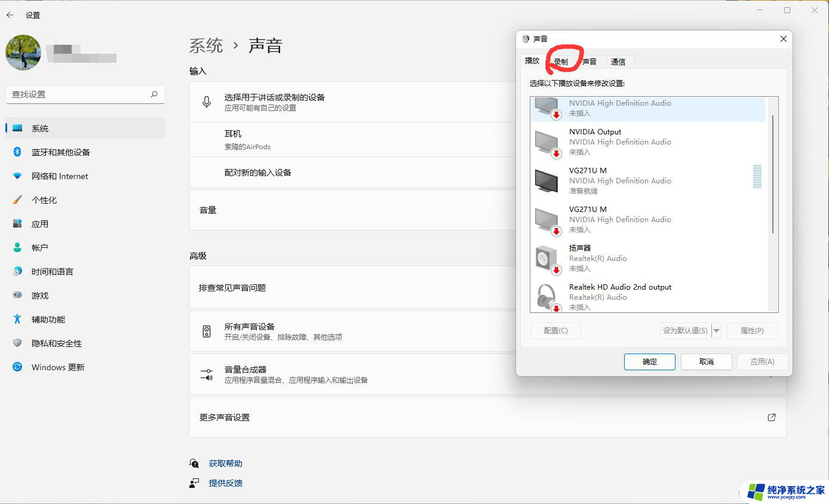The width and height of the screenshot is (829, 504).
Task: Open 音量合成器 page
Action: click(352, 374)
